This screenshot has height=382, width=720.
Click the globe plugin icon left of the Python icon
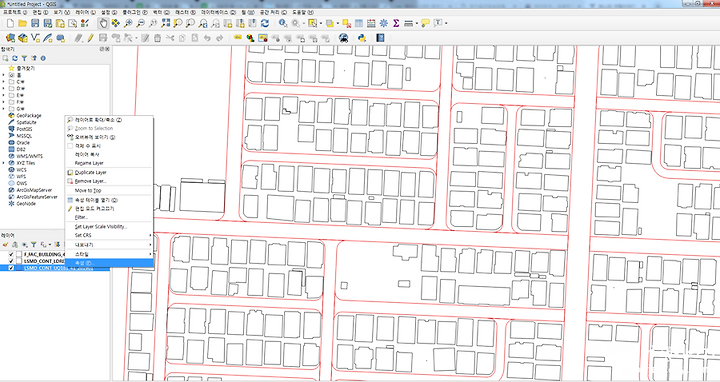(343, 38)
